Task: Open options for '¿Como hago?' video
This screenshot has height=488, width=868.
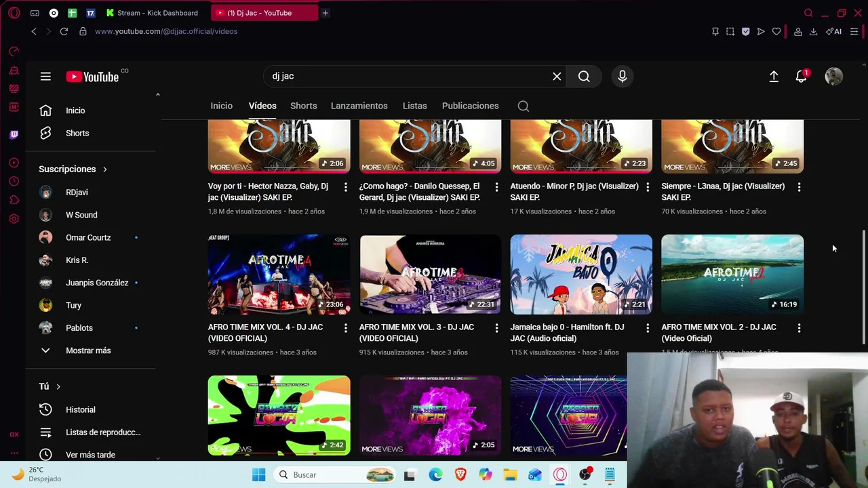Action: coord(496,187)
